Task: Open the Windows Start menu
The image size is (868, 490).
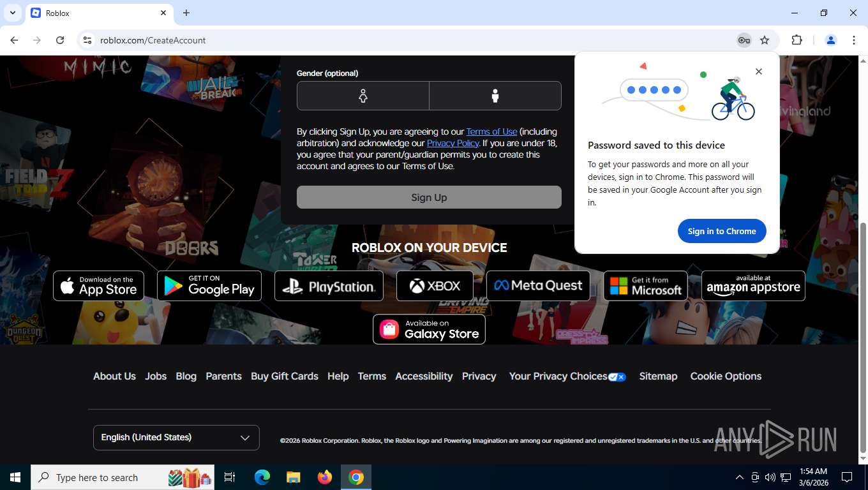Action: coord(15,477)
